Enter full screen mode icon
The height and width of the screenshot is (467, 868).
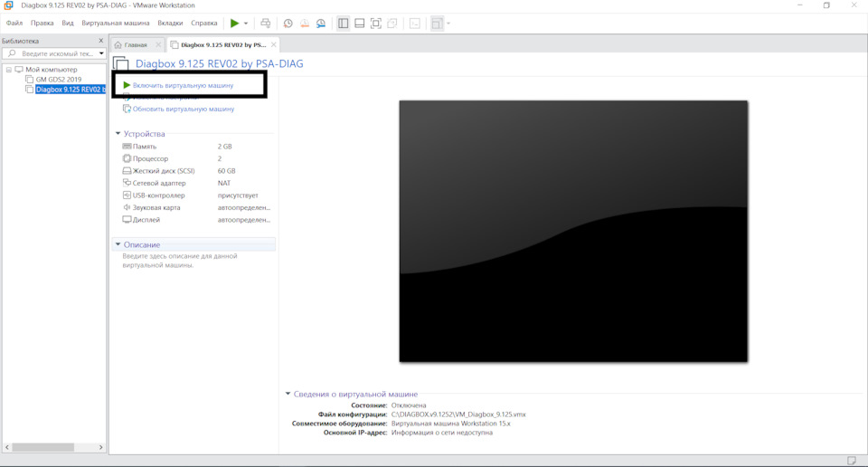[x=376, y=24]
